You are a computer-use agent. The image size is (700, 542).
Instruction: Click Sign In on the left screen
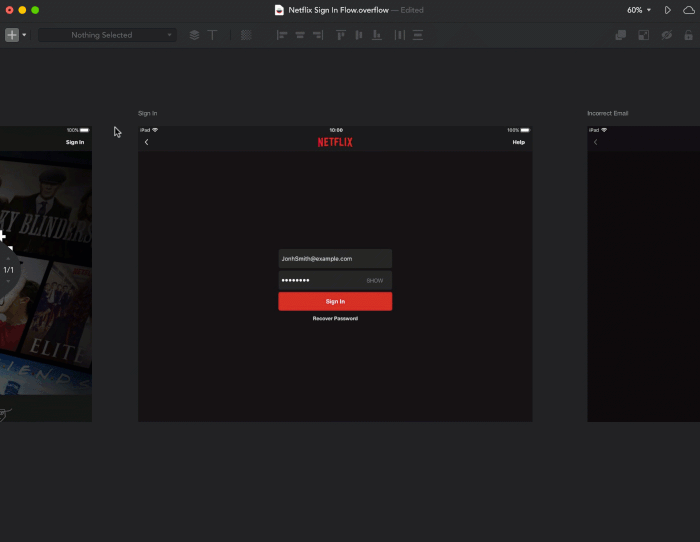[x=75, y=142]
